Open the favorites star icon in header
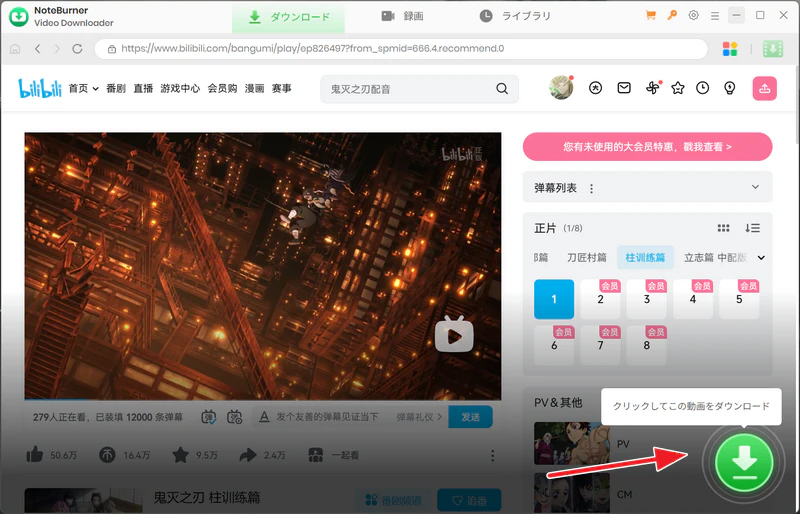This screenshot has width=800, height=514. coord(678,88)
